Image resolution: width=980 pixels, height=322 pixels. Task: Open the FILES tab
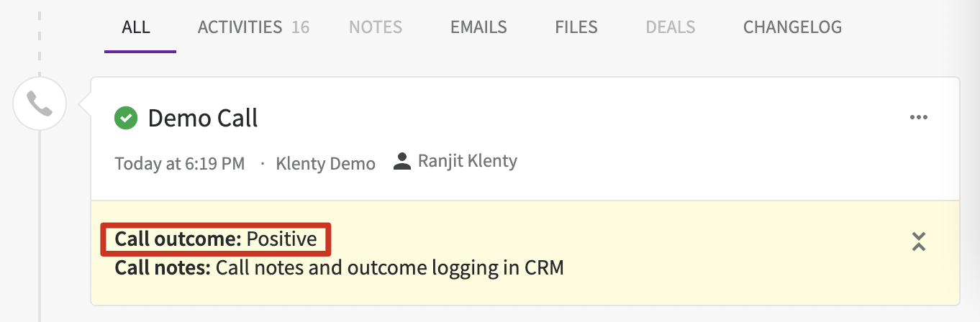tap(576, 27)
